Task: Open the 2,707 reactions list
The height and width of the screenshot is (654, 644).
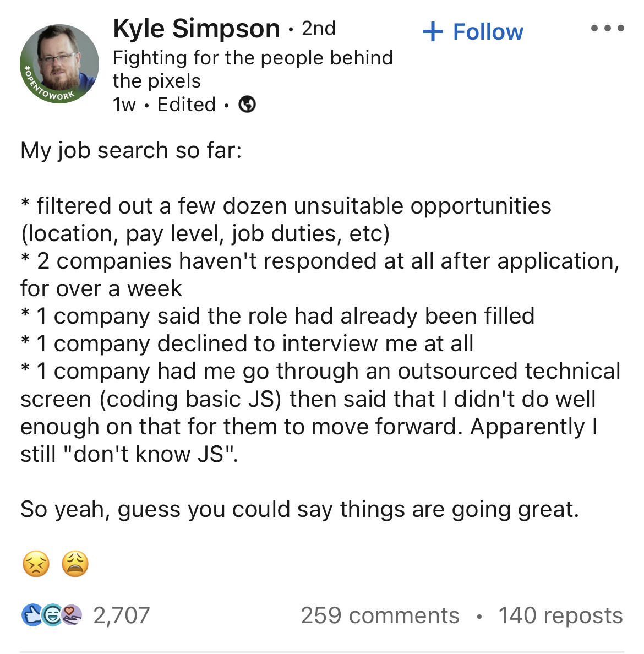Action: pos(122,615)
